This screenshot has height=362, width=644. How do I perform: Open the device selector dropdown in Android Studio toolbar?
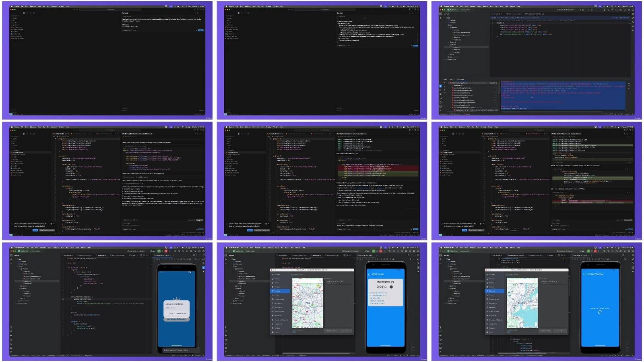[x=566, y=10]
